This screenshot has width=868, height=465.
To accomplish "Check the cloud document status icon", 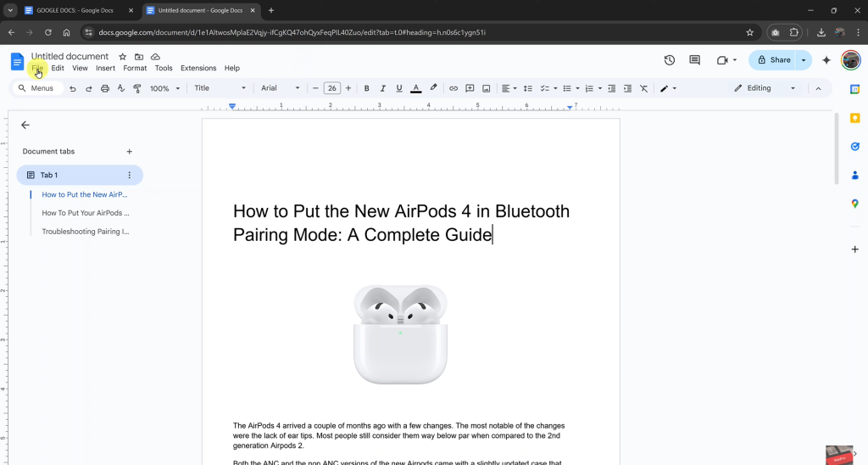I will tap(156, 57).
